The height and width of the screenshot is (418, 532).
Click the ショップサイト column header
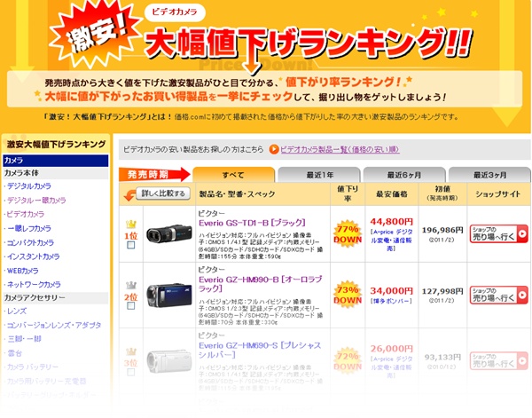click(497, 194)
